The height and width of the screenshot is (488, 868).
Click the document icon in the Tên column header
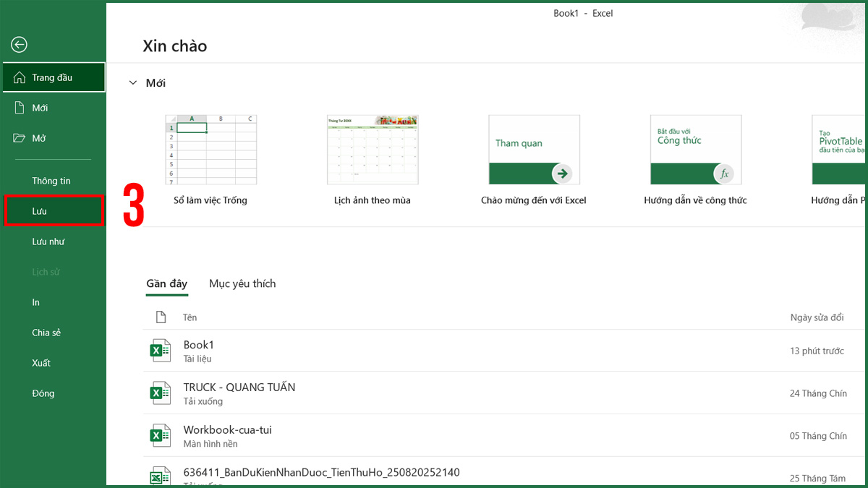coord(160,316)
